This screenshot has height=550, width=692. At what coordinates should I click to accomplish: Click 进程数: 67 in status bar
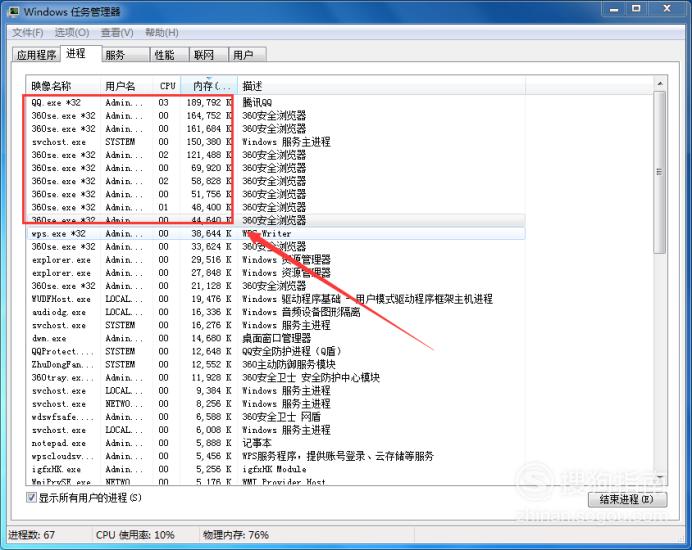(x=32, y=535)
